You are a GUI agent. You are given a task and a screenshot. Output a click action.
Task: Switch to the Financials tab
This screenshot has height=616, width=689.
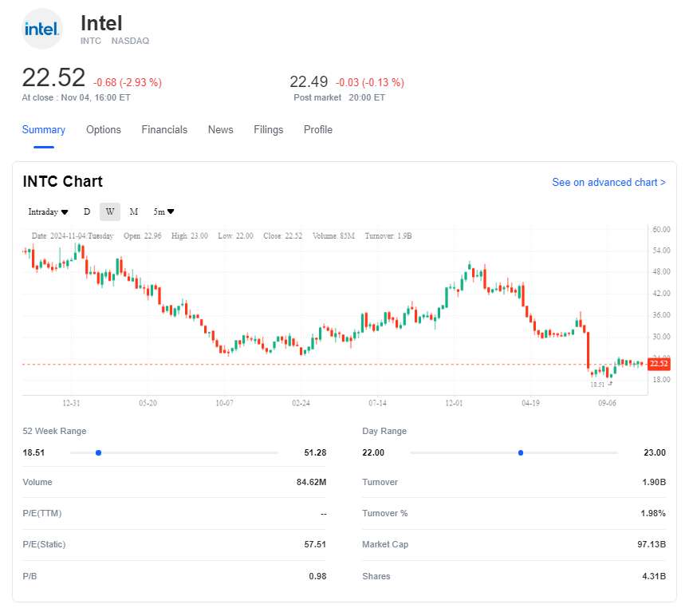click(164, 130)
